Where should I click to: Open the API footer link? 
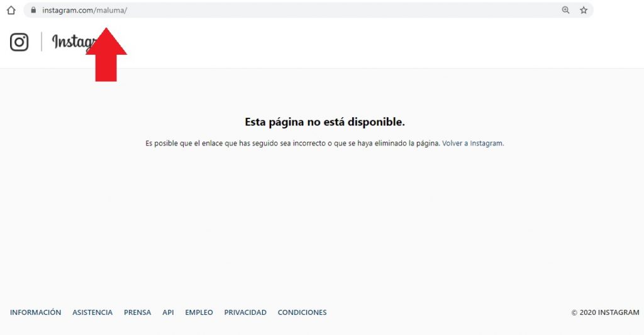coord(168,312)
